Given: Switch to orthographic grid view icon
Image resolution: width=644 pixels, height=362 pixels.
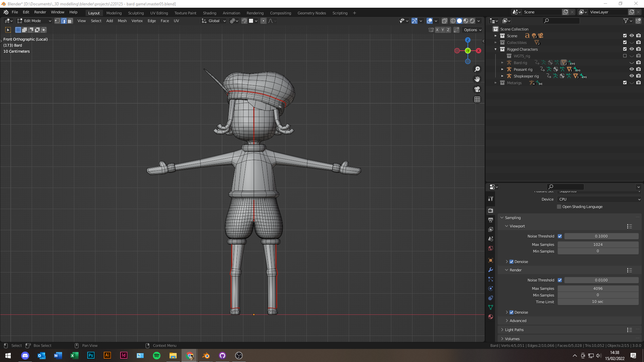Looking at the screenshot, I should tap(477, 99).
